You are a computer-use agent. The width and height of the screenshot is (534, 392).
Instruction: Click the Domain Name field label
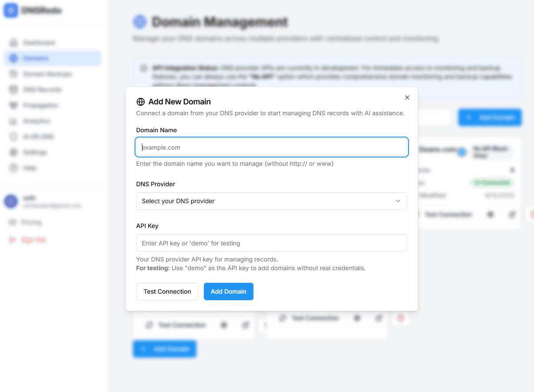(156, 130)
